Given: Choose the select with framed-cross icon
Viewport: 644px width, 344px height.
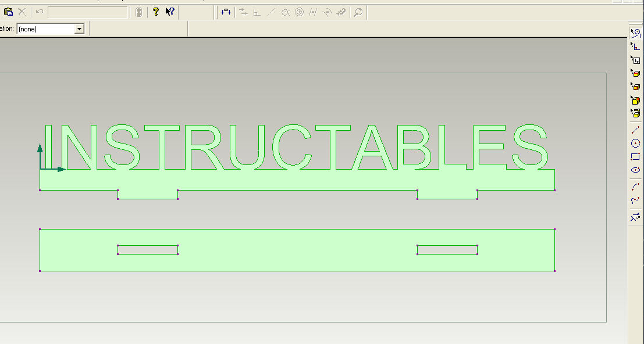Looking at the screenshot, I should pyautogui.click(x=635, y=60).
